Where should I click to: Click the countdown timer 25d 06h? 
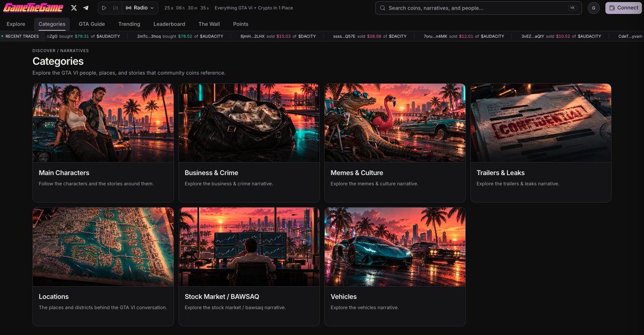click(x=186, y=8)
